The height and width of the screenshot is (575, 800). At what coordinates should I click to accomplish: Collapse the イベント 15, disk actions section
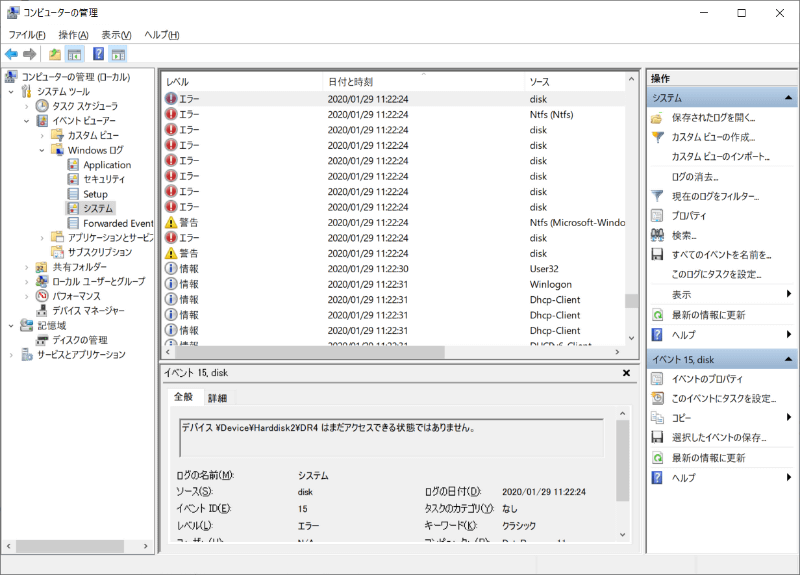point(788,359)
